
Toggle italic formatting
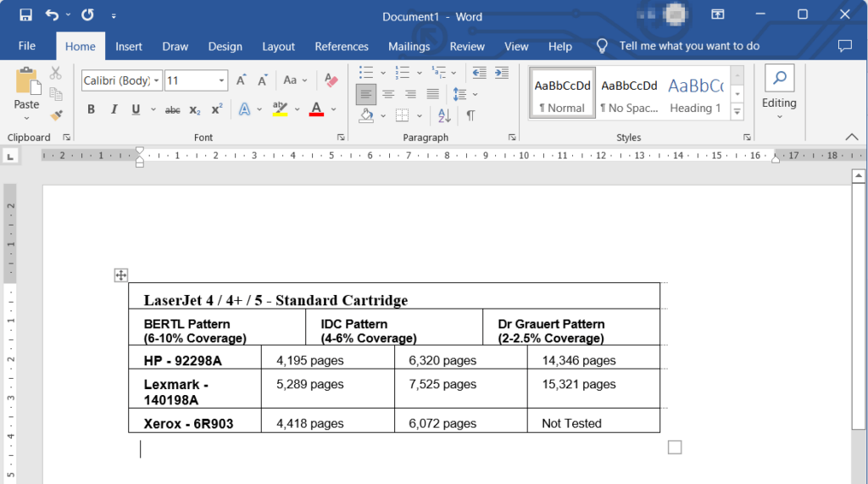click(x=114, y=109)
